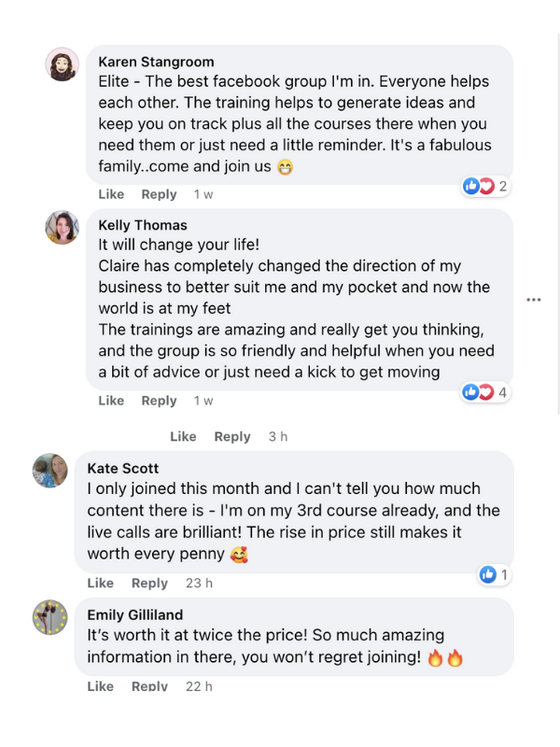Open the Emily Gilliland name link
The width and height of the screenshot is (560, 747).
coord(134,614)
